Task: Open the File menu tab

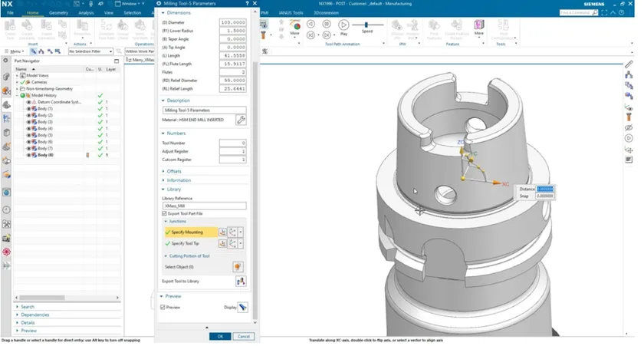Action: tap(10, 13)
